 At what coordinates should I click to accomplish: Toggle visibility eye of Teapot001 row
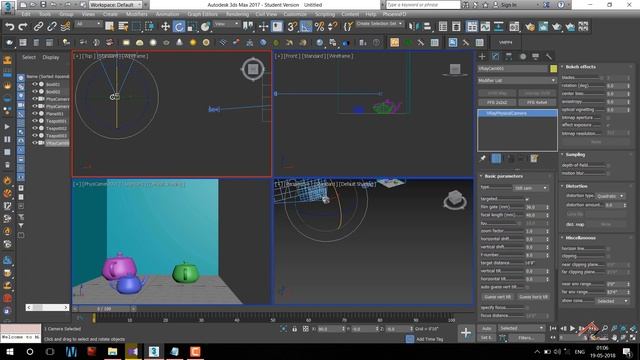[x=35, y=121]
